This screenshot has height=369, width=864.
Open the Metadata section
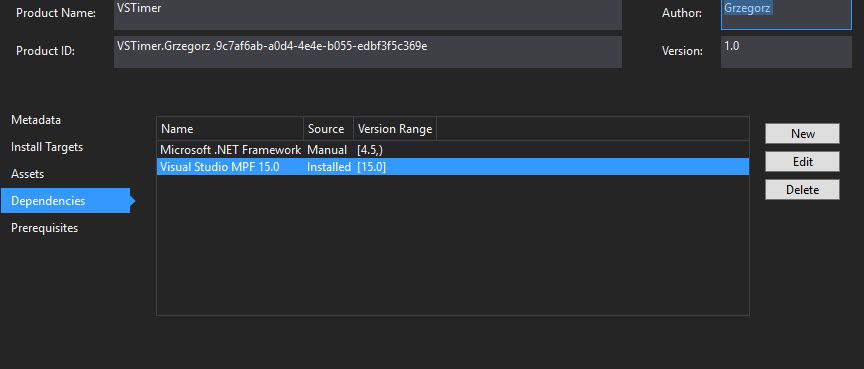[x=36, y=120]
